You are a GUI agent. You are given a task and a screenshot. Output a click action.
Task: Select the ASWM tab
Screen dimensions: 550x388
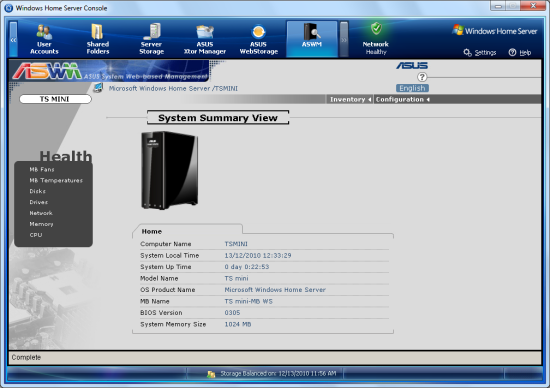tap(312, 39)
